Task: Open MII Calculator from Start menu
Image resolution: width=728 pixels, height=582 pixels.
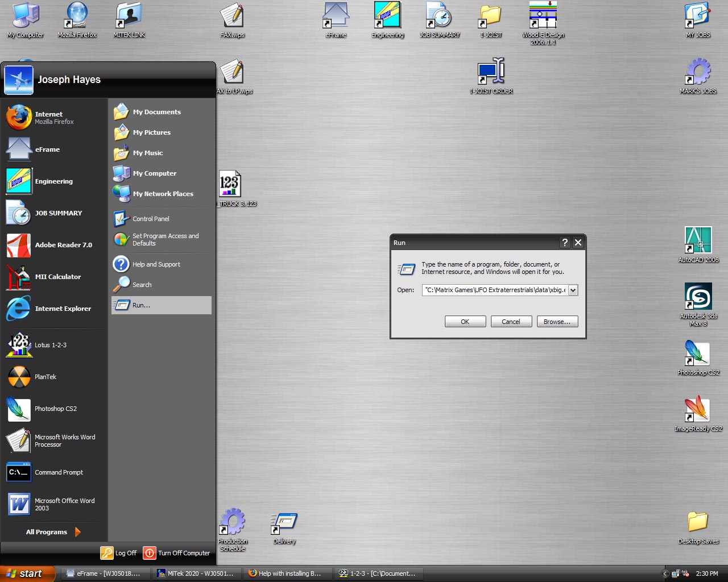Action: point(54,277)
